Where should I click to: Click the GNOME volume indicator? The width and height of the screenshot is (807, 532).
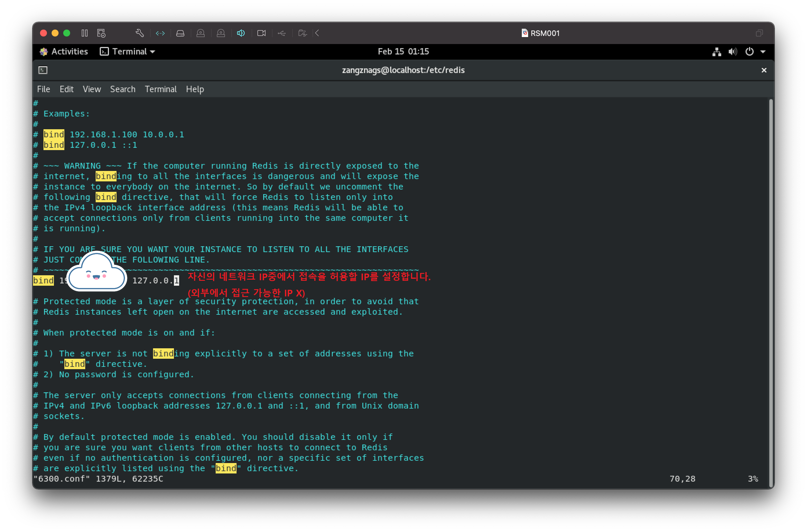click(x=732, y=52)
